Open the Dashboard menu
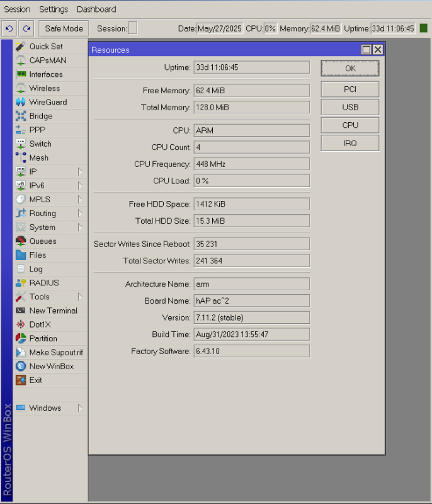Viewport: 432px width, 504px height. point(96,9)
